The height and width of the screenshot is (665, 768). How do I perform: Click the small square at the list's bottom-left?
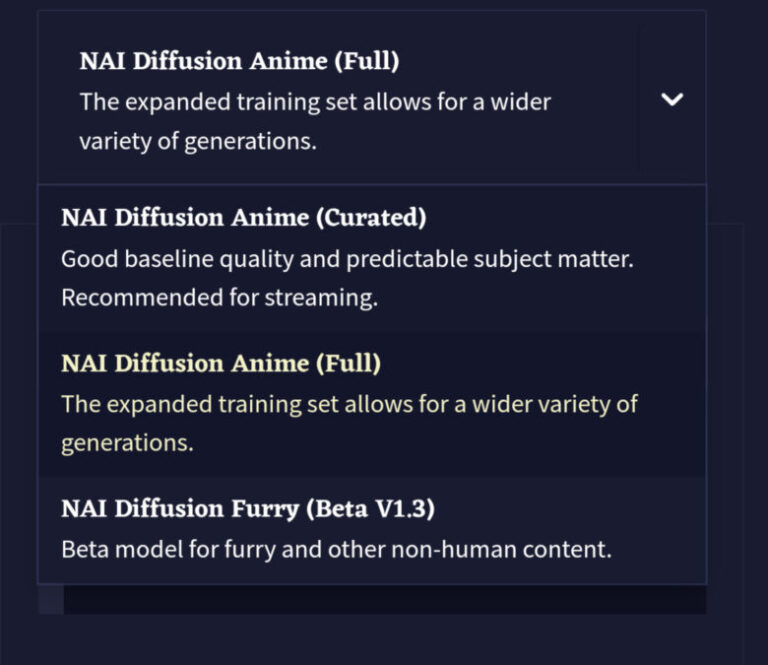click(x=50, y=599)
